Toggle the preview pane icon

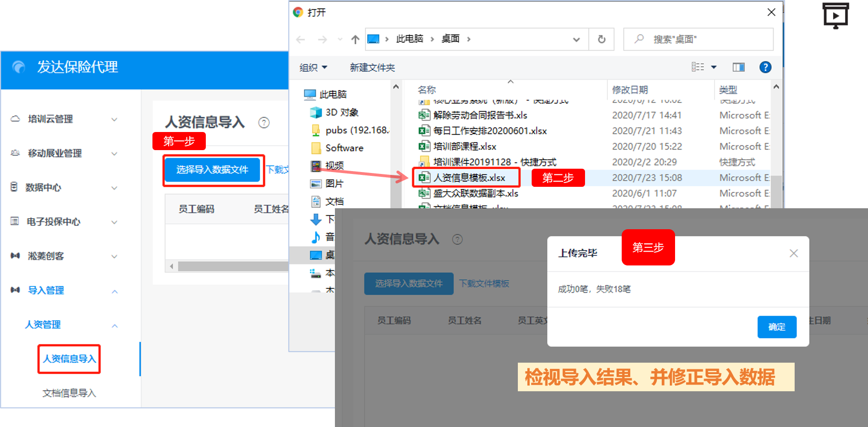[738, 67]
